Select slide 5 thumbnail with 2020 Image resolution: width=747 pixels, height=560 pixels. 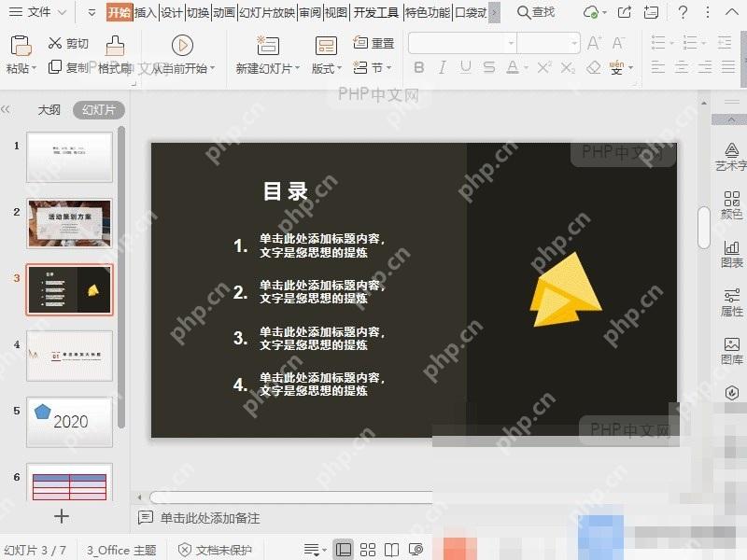point(69,422)
